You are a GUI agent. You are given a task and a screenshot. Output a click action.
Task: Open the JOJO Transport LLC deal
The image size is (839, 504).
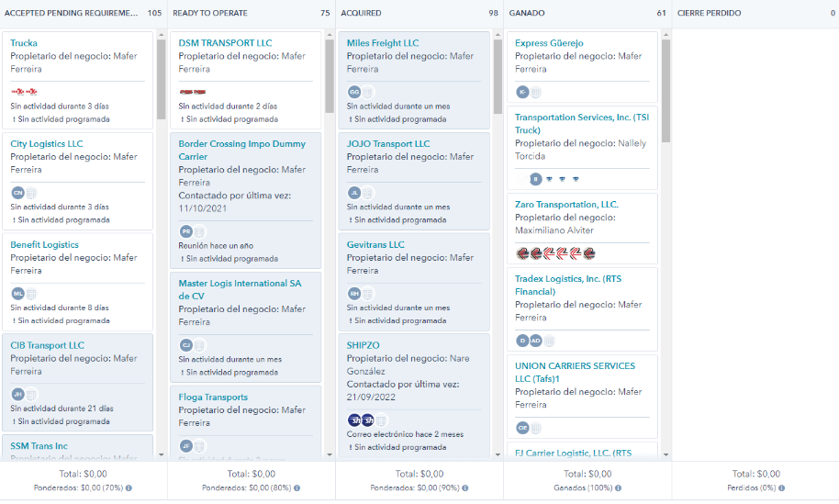click(x=388, y=144)
